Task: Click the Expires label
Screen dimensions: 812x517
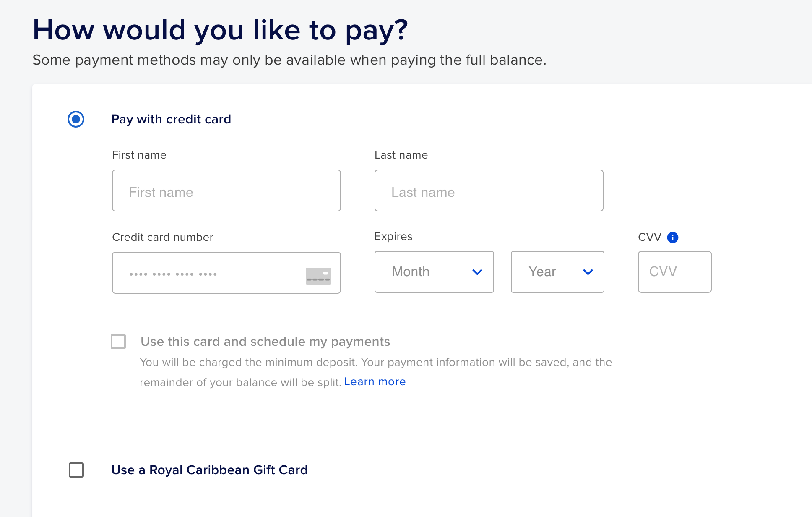Action: 393,236
